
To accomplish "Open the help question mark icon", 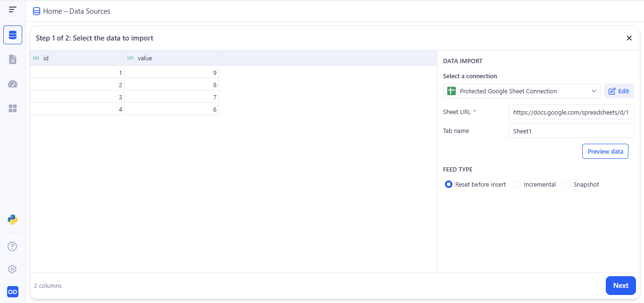I will [13, 246].
